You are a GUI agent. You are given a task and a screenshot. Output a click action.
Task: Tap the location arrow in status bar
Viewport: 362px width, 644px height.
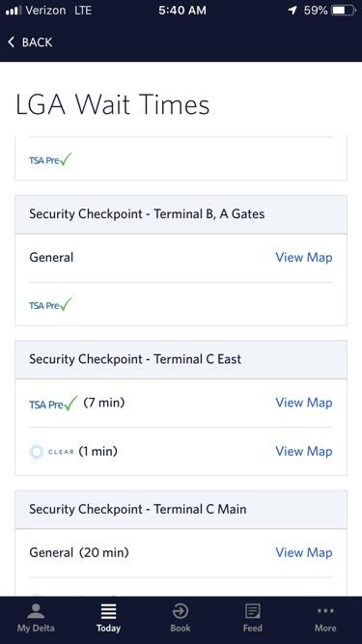click(292, 11)
